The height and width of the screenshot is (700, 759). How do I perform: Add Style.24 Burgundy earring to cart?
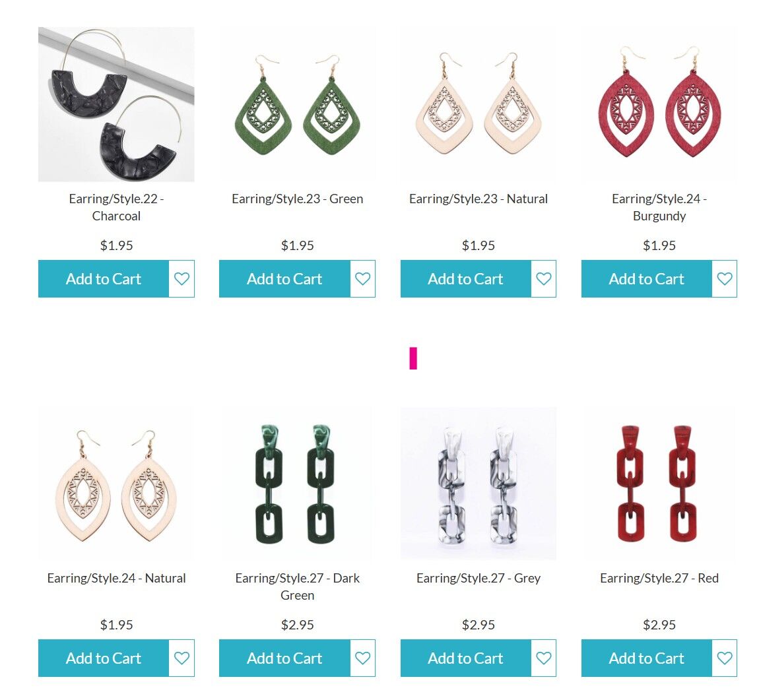647,278
